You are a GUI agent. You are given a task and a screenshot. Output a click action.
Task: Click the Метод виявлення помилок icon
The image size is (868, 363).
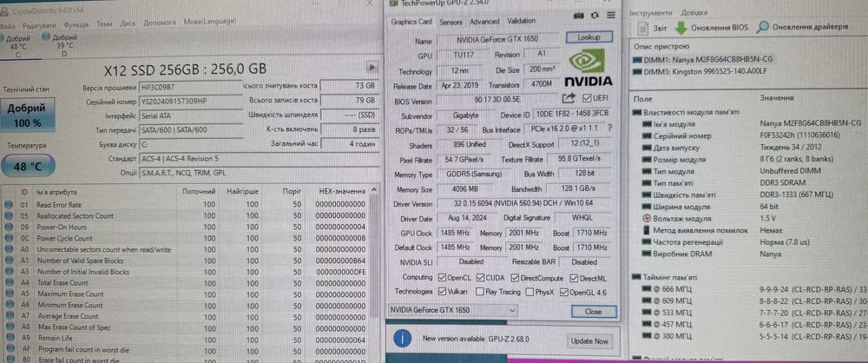pos(648,230)
